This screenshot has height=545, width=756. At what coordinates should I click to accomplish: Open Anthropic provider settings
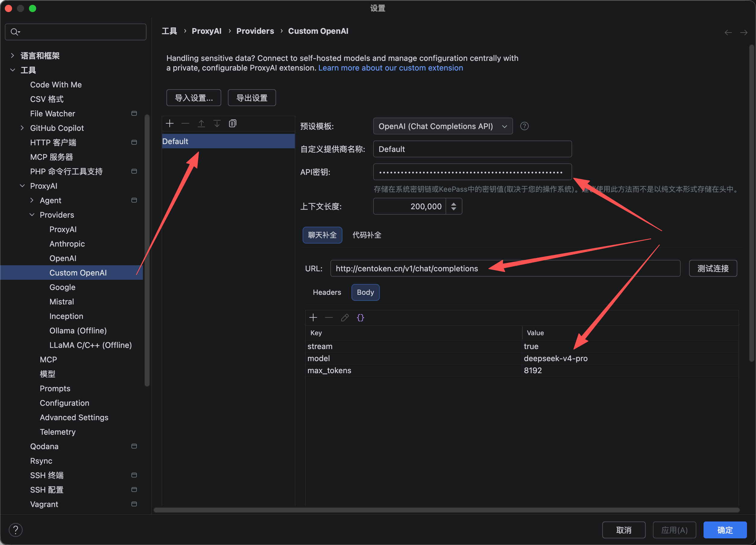tap(67, 244)
